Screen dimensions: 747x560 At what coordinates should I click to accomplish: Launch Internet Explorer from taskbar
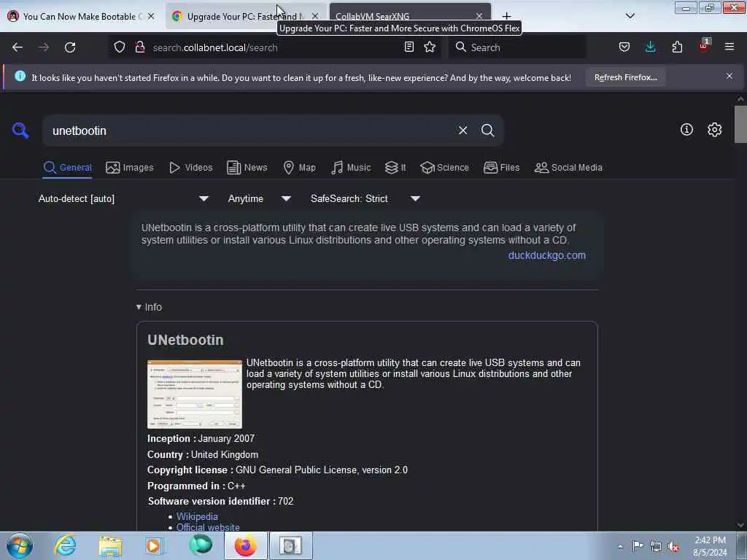(65, 545)
